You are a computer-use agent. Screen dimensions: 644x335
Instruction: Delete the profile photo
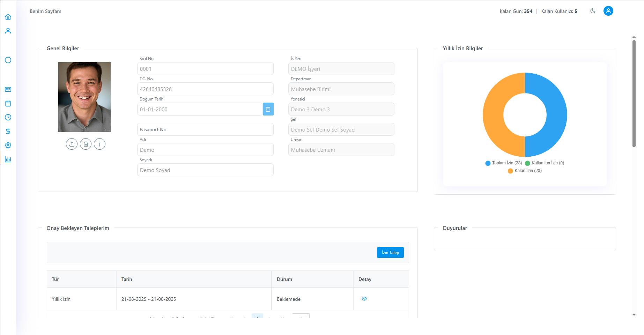point(86,144)
